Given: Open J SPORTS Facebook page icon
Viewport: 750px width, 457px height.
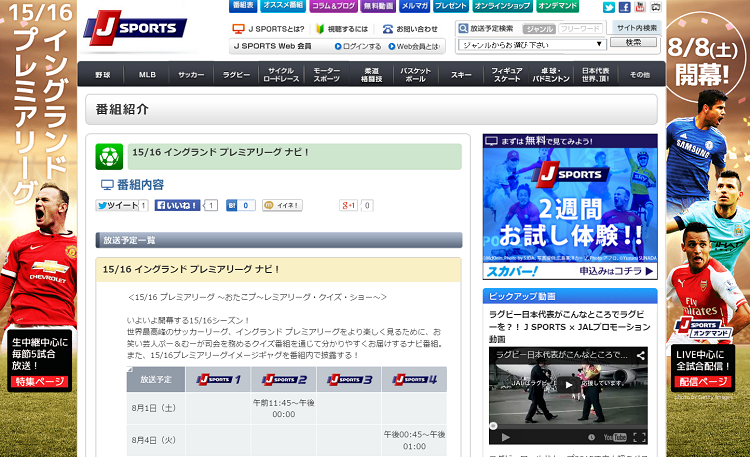Looking at the screenshot, I should click(624, 7).
